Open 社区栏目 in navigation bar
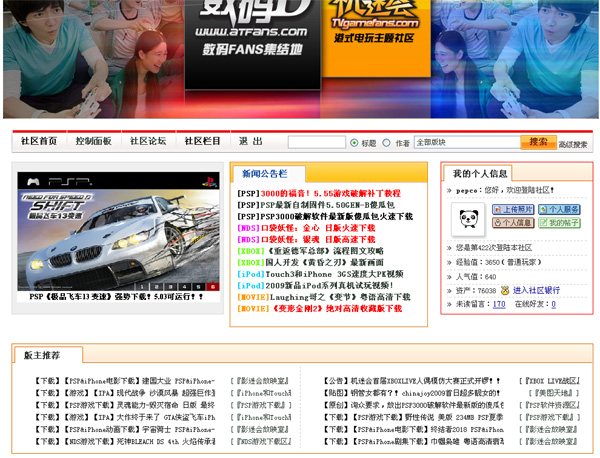The image size is (600, 458). [203, 141]
